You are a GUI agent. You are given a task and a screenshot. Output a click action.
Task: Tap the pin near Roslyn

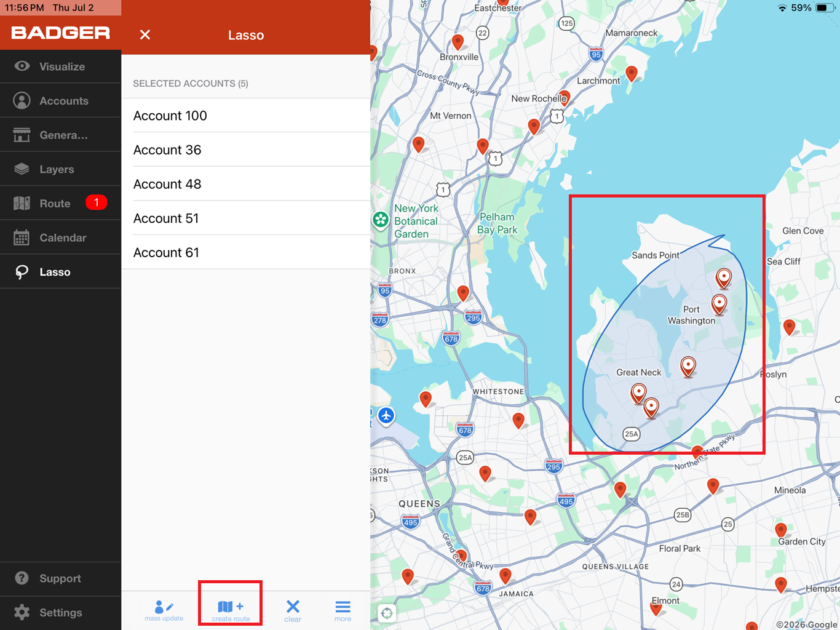tap(790, 327)
